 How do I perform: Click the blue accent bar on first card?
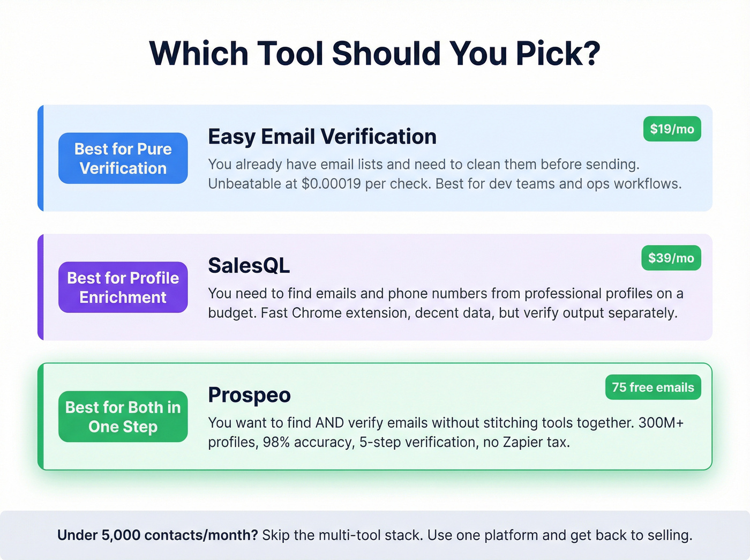[x=41, y=158]
